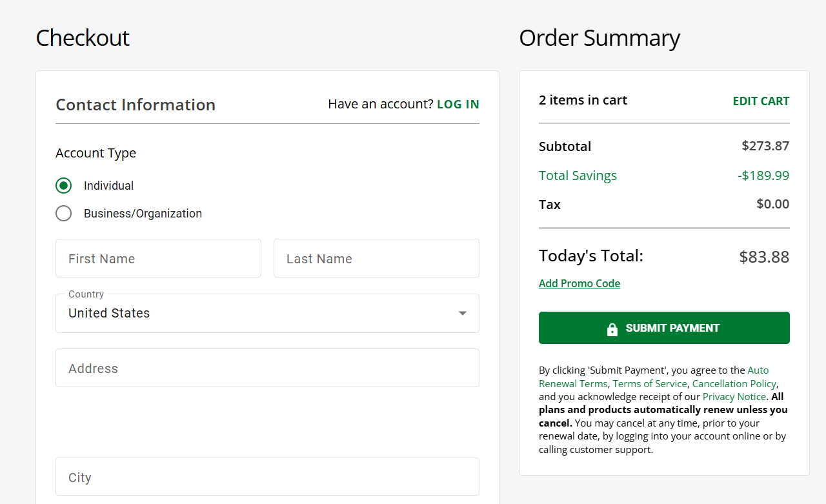This screenshot has width=826, height=504.
Task: Select the Individual account type radio button
Action: pos(63,186)
